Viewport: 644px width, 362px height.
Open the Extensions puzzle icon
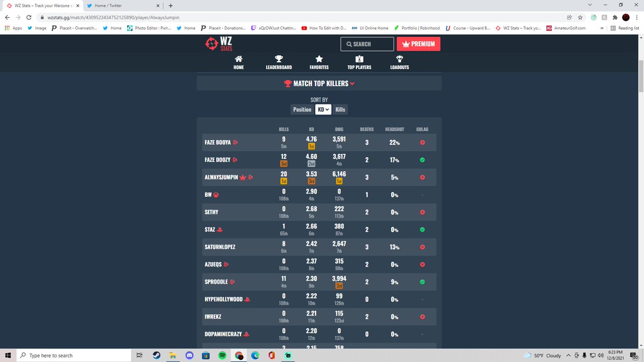[614, 17]
